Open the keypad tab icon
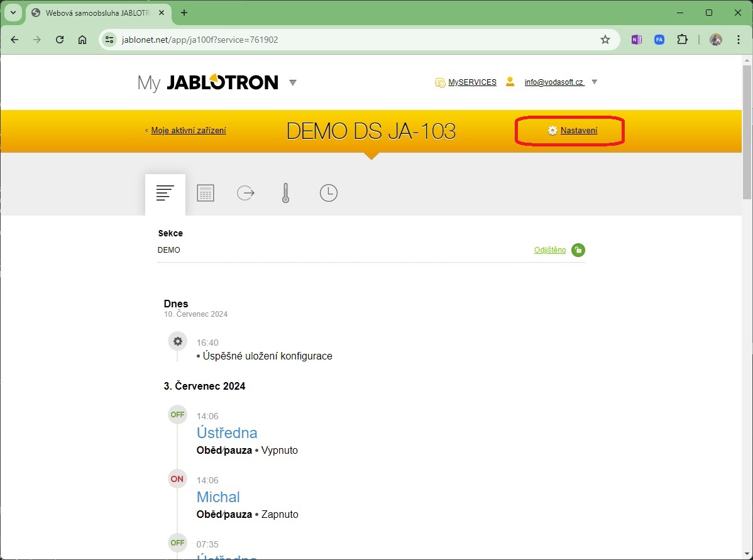 206,194
